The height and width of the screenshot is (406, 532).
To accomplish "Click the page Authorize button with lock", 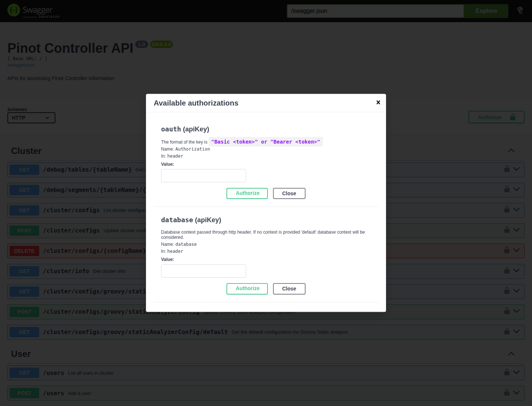I will tap(497, 117).
